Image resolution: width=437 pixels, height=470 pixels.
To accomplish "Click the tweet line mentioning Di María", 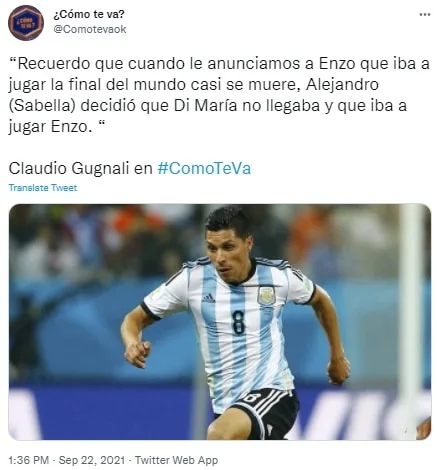I will [208, 106].
